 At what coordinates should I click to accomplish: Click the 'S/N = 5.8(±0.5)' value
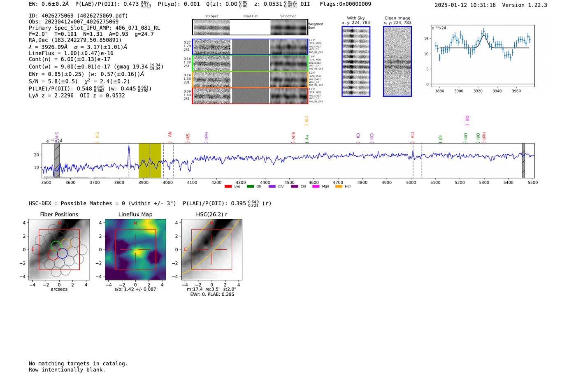tap(53, 81)
